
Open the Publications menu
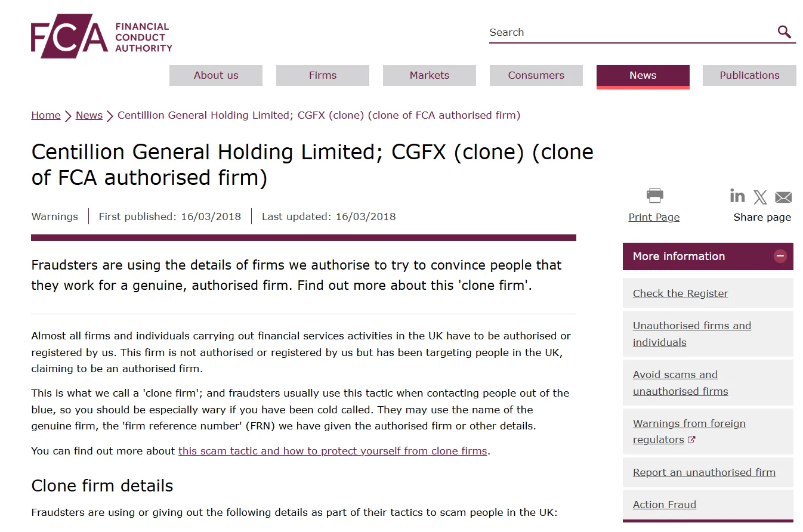(749, 75)
